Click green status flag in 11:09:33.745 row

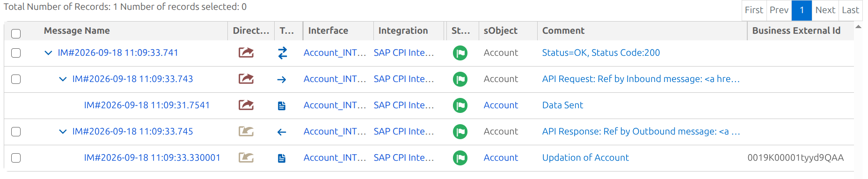pos(460,132)
